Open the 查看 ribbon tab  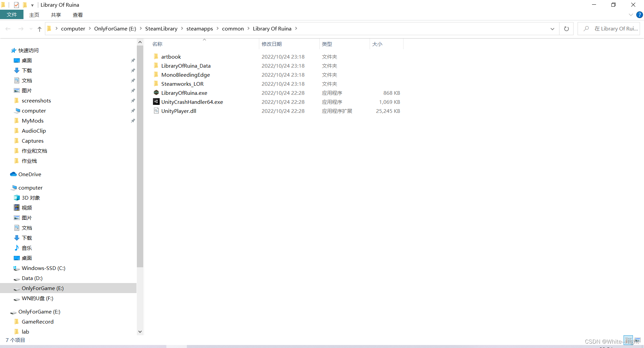tap(78, 15)
